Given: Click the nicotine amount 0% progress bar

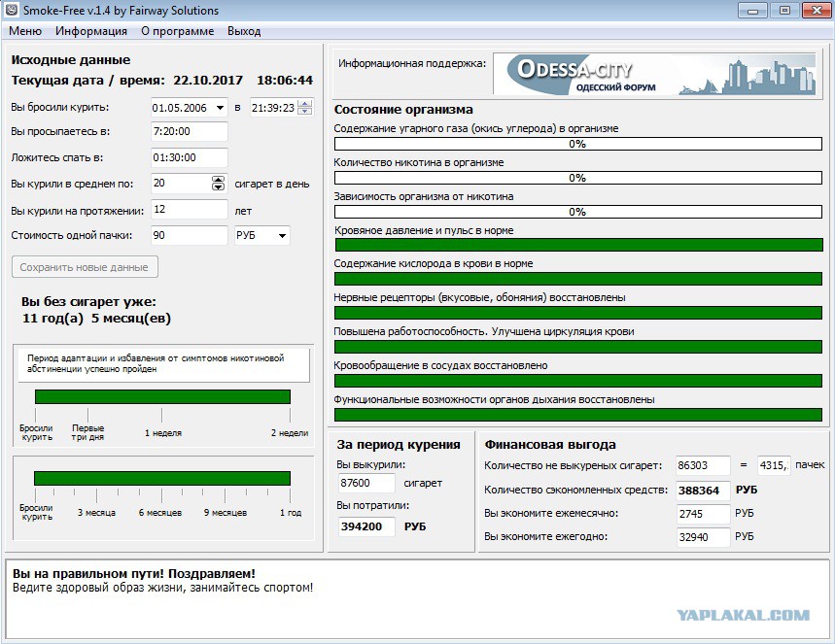Looking at the screenshot, I should [577, 178].
